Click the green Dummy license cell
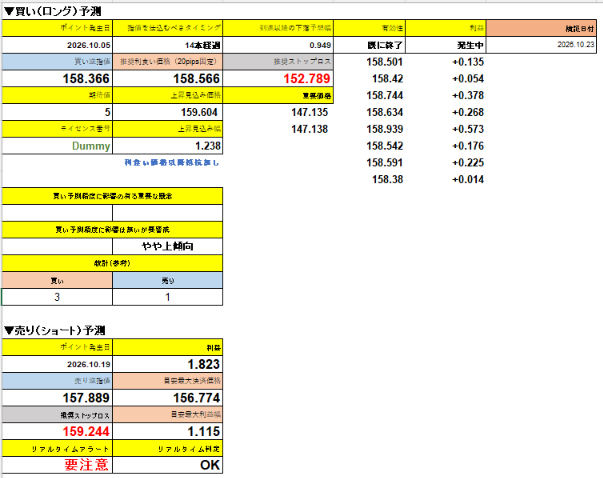This screenshot has height=478, width=603. coord(57,146)
